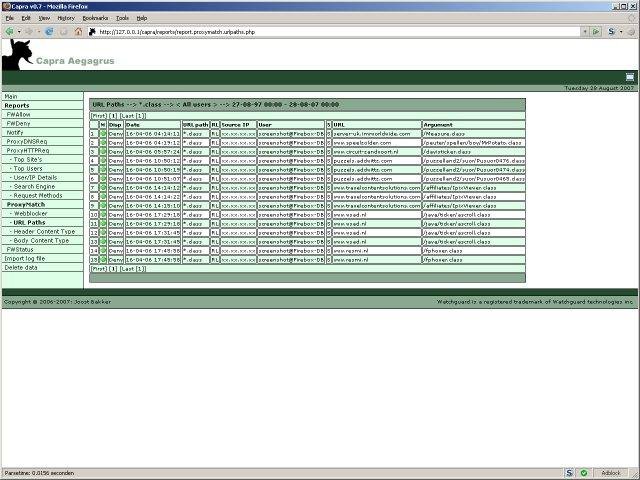This screenshot has width=640, height=480.
Task: Click the green icon in table row 3
Action: [x=103, y=151]
